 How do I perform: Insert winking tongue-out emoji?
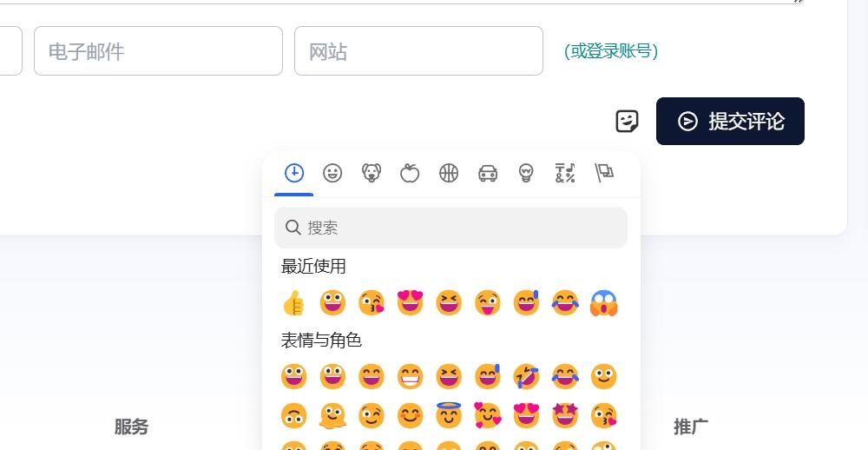point(488,303)
